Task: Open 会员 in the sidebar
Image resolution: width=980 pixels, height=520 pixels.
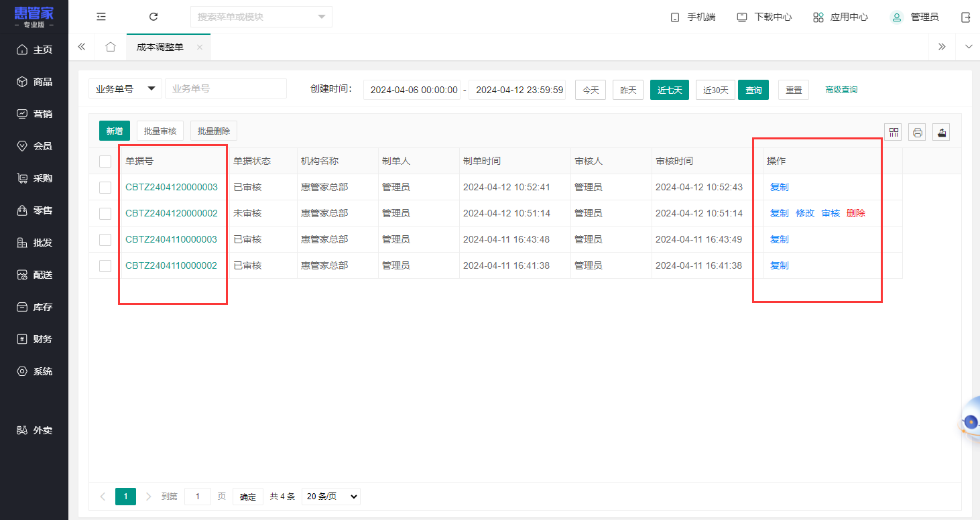Action: click(x=34, y=146)
